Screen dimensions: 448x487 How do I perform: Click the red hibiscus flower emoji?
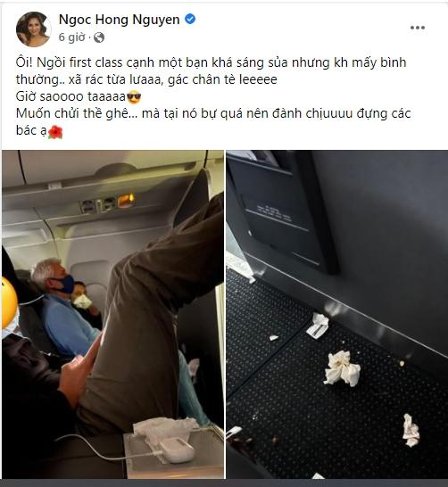(x=55, y=132)
